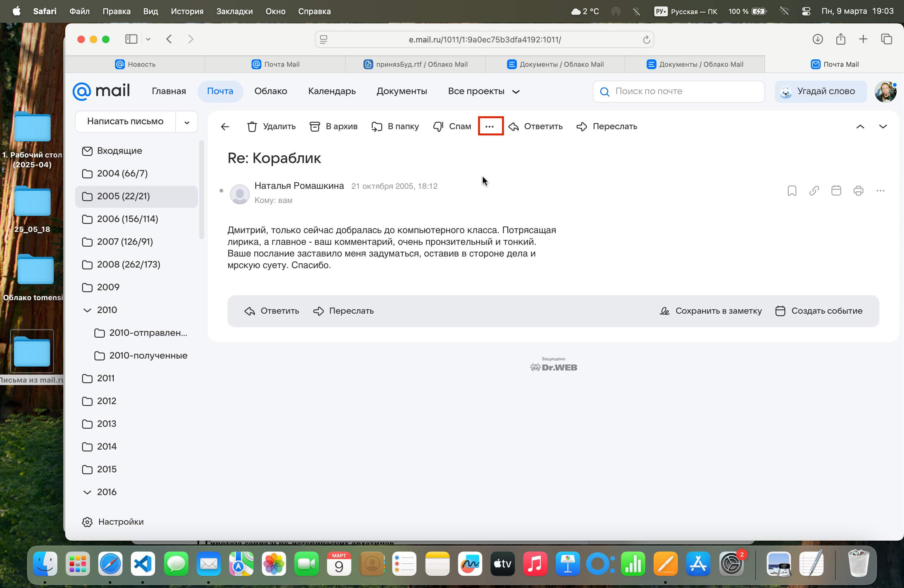Click the Создать событие button
The image size is (904, 588).
[x=819, y=311]
